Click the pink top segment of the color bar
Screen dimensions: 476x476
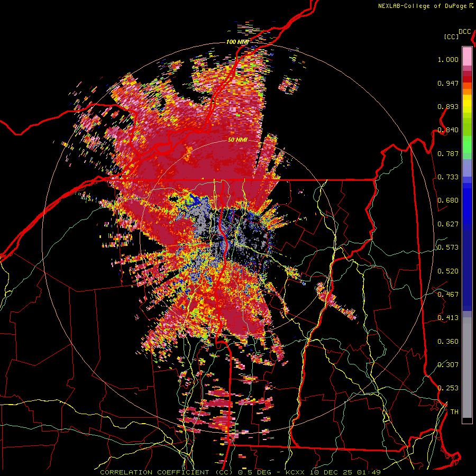pyautogui.click(x=467, y=57)
